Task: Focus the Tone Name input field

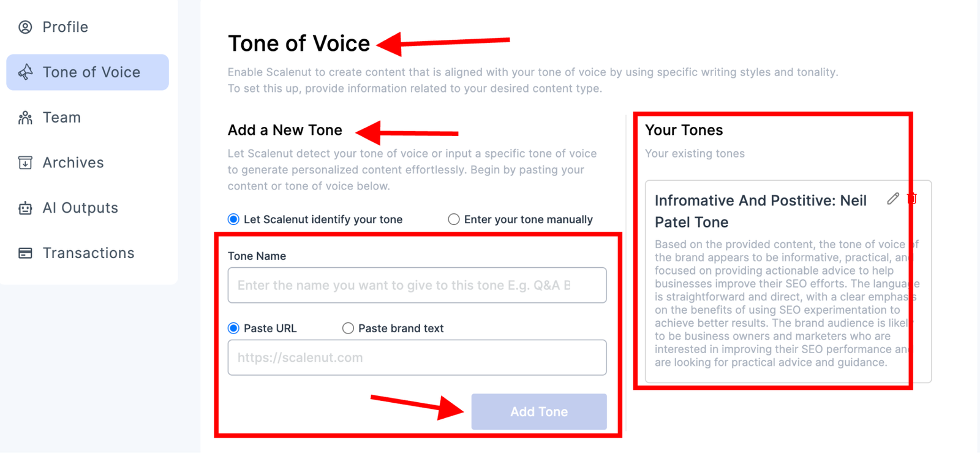Action: coord(417,285)
